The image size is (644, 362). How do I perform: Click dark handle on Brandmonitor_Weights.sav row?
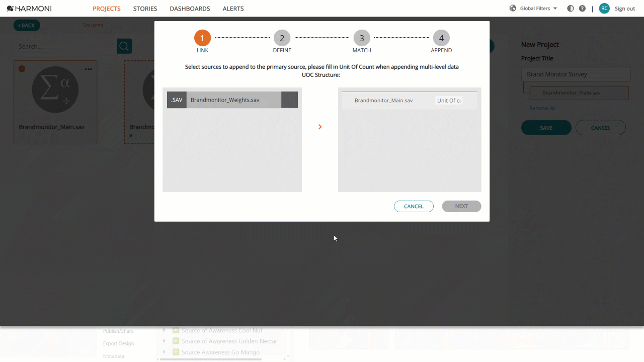click(289, 100)
